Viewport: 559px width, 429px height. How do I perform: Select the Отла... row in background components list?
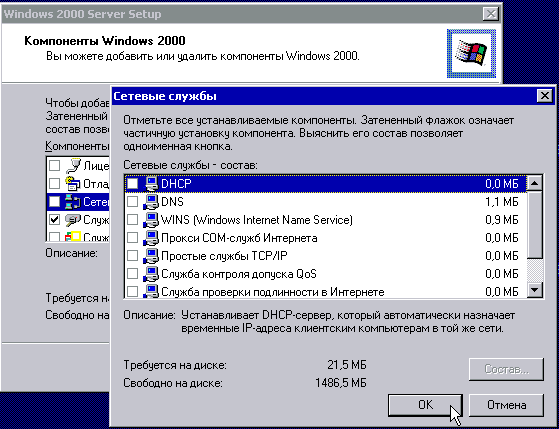[x=78, y=184]
